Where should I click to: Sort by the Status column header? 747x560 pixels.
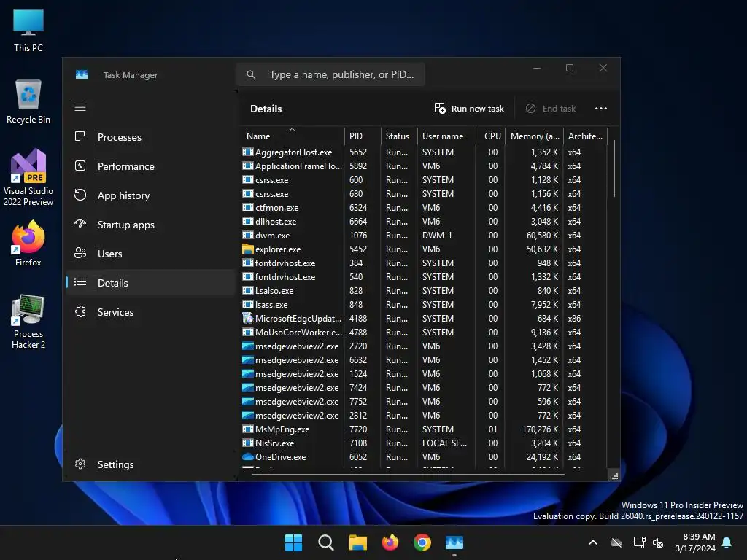[399, 136]
